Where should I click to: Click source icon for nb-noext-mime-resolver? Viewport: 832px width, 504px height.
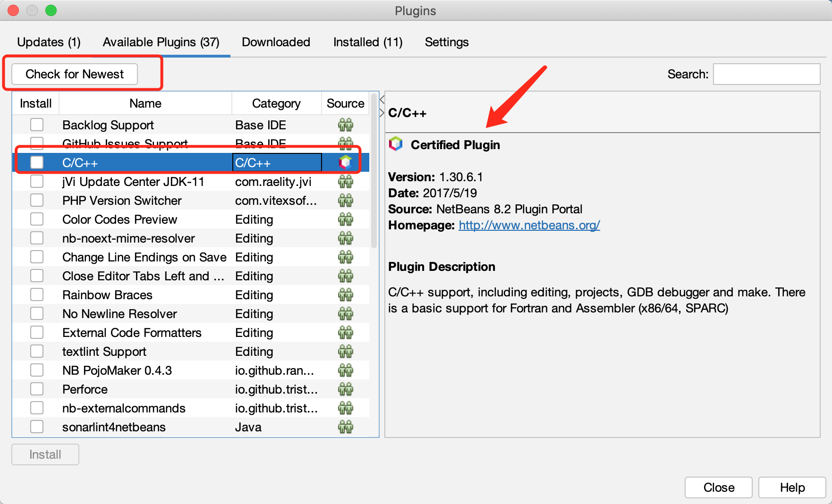tap(346, 238)
